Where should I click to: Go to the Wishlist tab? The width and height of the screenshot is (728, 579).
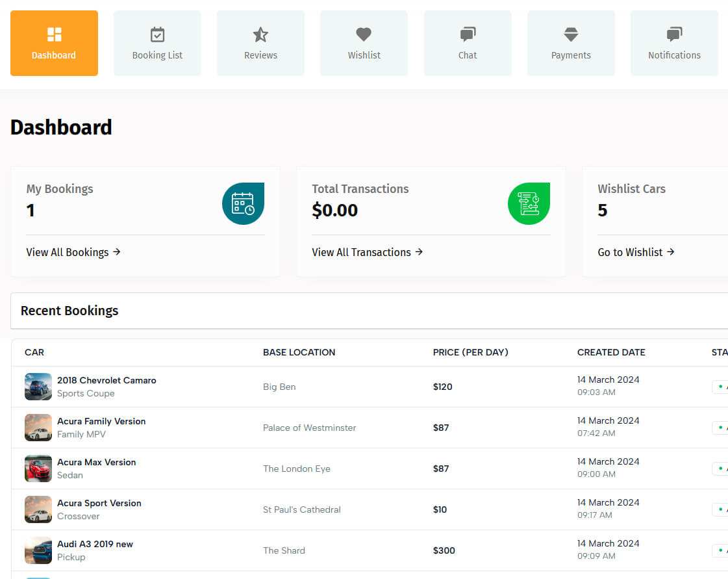point(364,44)
